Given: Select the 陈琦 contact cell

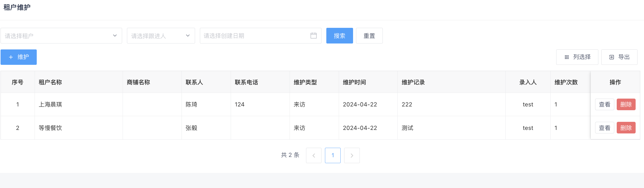Looking at the screenshot, I should pyautogui.click(x=192, y=105).
